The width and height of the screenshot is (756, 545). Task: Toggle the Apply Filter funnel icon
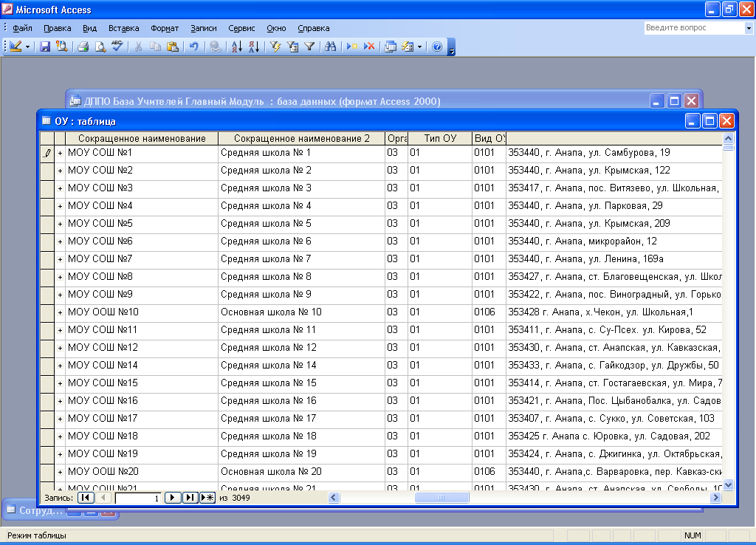[x=309, y=47]
